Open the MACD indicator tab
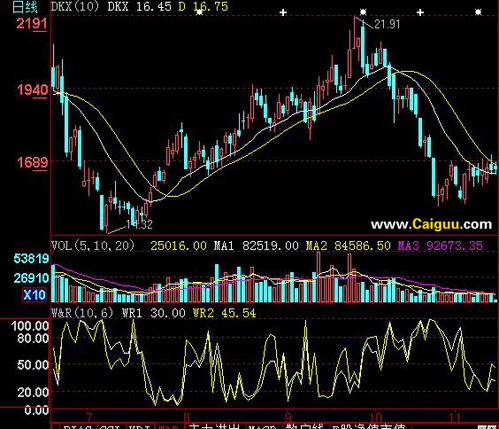Image resolution: width=499 pixels, height=429 pixels. [x=262, y=427]
